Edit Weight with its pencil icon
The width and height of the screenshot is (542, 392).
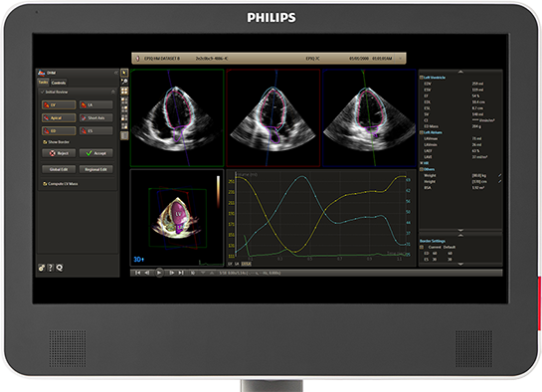(500, 176)
